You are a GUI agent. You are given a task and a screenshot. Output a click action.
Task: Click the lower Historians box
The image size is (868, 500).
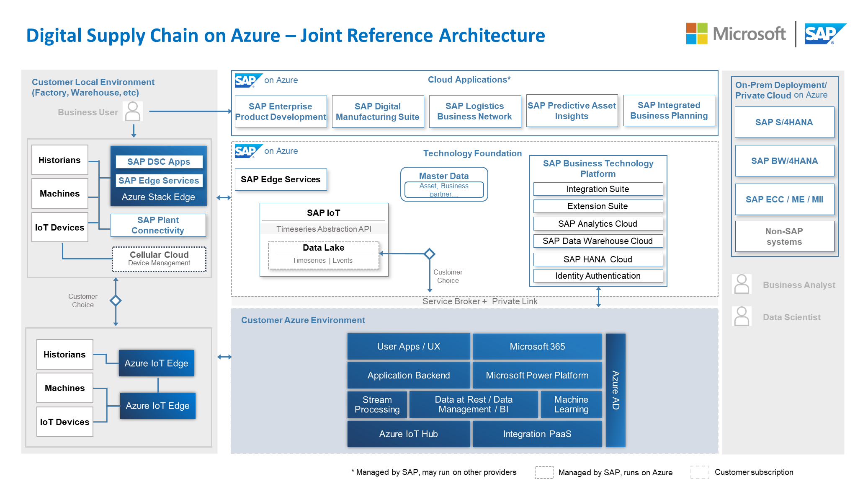[64, 355]
